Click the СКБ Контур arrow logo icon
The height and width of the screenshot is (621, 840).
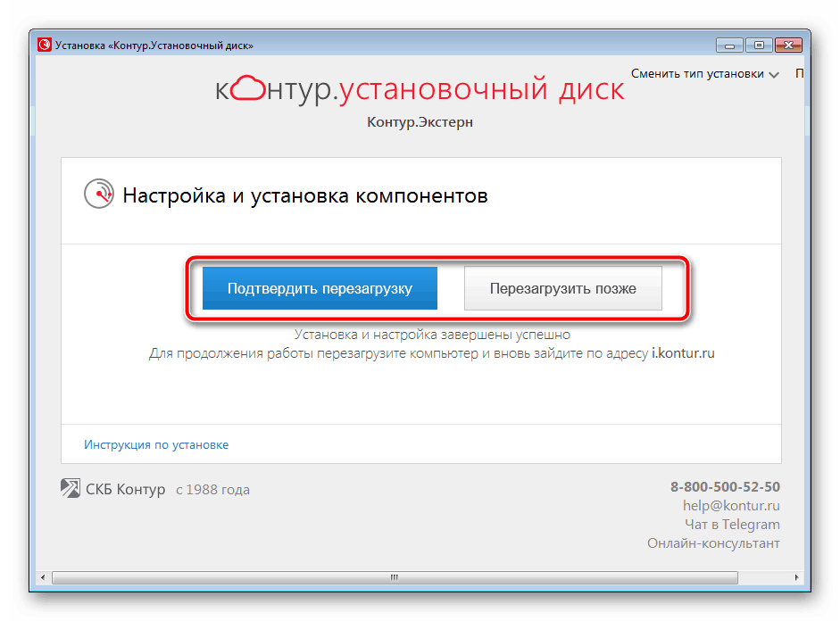[70, 489]
